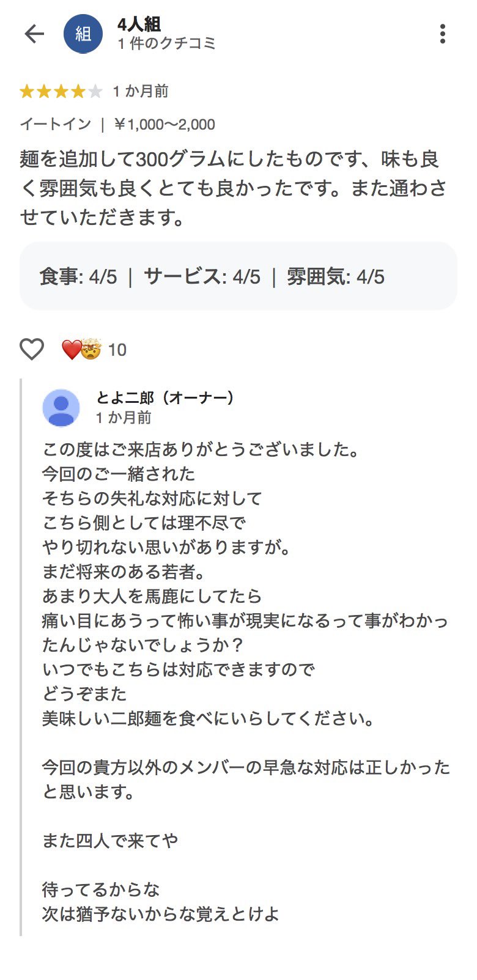Open the reaction count showing 10
This screenshot has height=980, width=477.
click(x=117, y=350)
